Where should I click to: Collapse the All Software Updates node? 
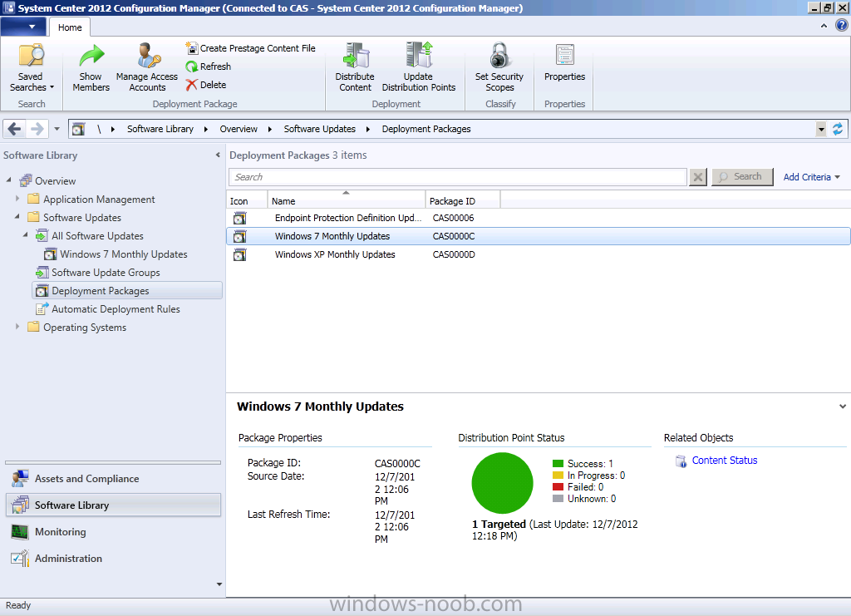point(26,235)
